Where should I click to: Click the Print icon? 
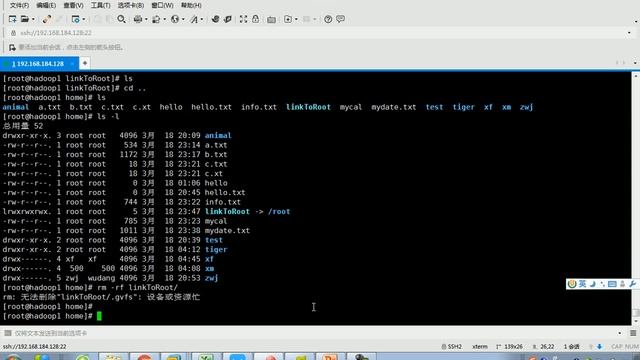[138, 19]
